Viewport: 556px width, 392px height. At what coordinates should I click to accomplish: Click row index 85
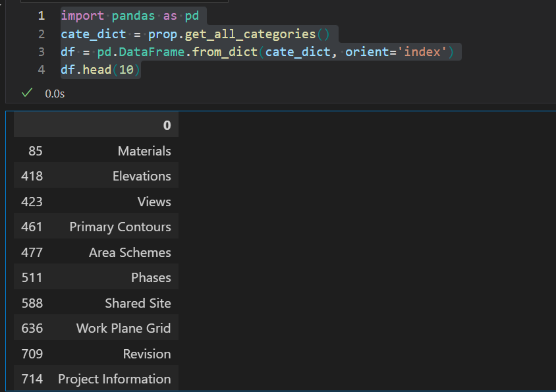pyautogui.click(x=36, y=151)
